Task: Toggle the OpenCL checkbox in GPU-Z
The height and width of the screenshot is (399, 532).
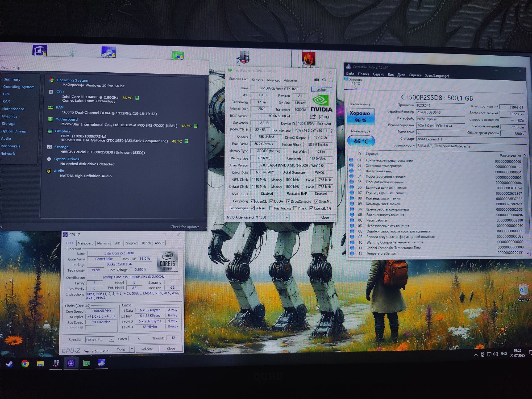Action: click(253, 201)
